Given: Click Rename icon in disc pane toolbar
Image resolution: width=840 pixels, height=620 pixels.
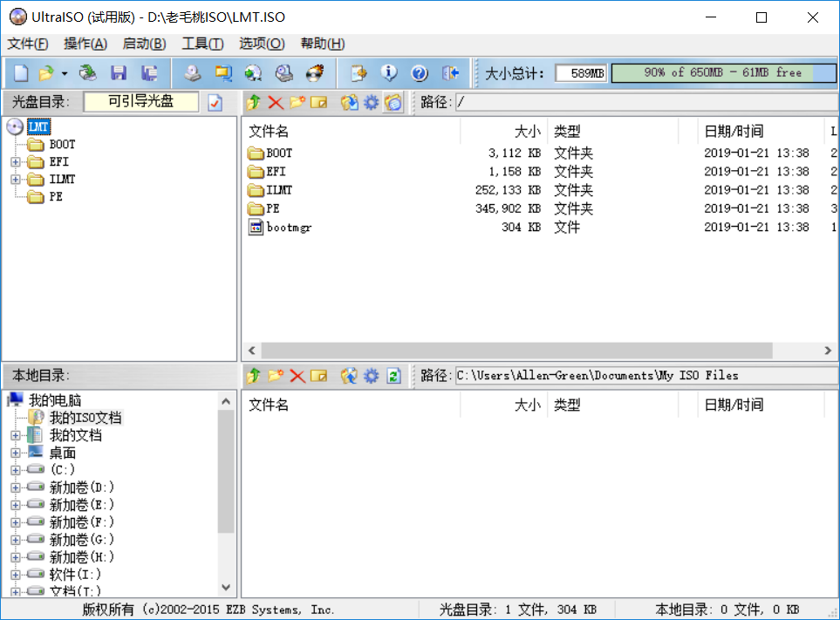Looking at the screenshot, I should coord(318,102).
